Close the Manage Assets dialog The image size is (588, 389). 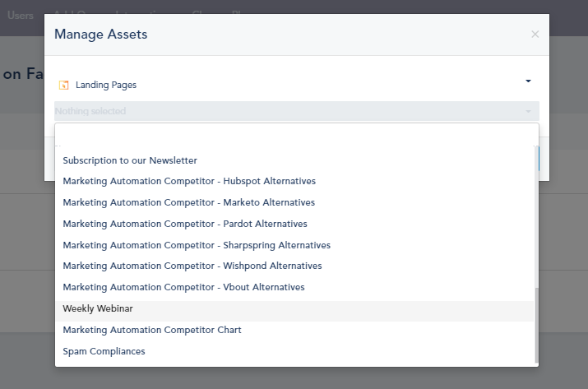click(535, 35)
